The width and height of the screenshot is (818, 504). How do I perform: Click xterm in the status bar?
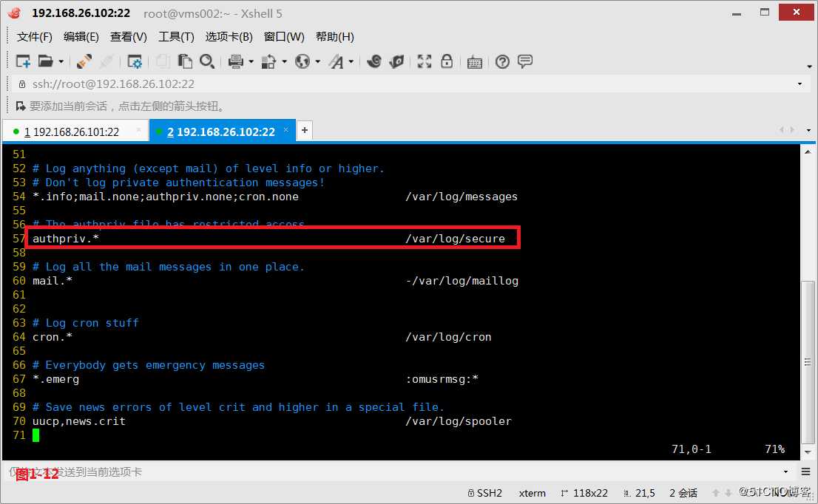tap(532, 492)
